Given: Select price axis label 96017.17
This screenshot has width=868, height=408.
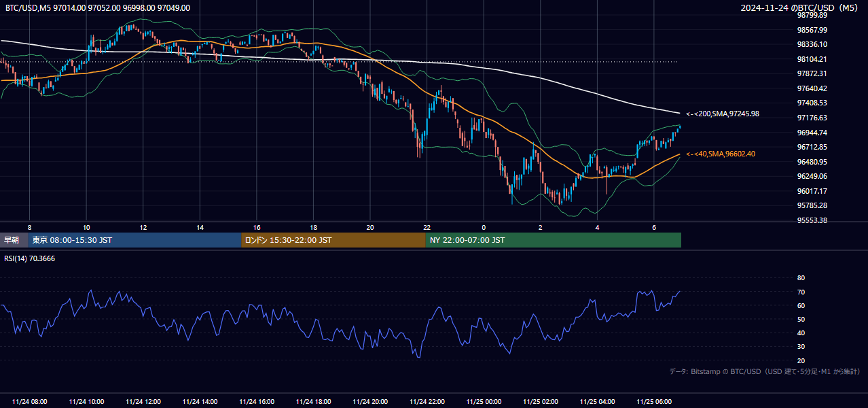Looking at the screenshot, I should coord(813,191).
